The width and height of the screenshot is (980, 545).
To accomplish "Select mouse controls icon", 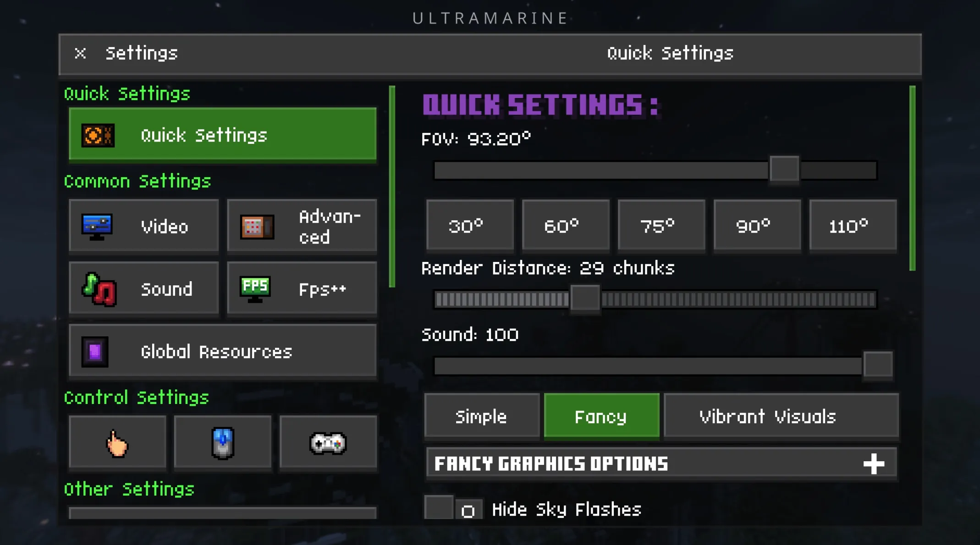I will (223, 443).
